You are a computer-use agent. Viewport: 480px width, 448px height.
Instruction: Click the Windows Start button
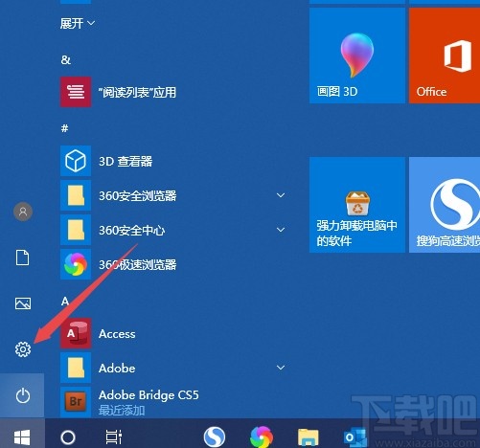point(22,437)
